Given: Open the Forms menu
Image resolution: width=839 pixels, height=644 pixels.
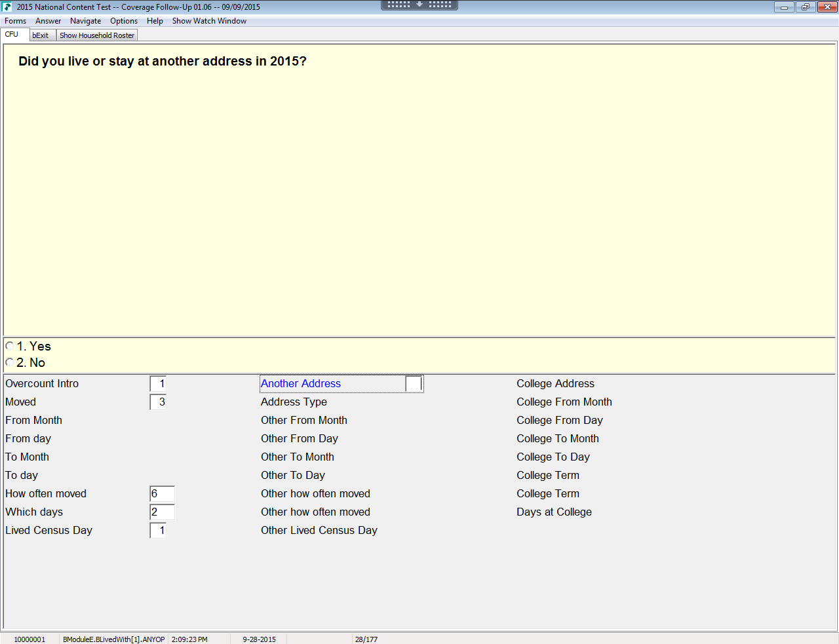Looking at the screenshot, I should (x=16, y=21).
